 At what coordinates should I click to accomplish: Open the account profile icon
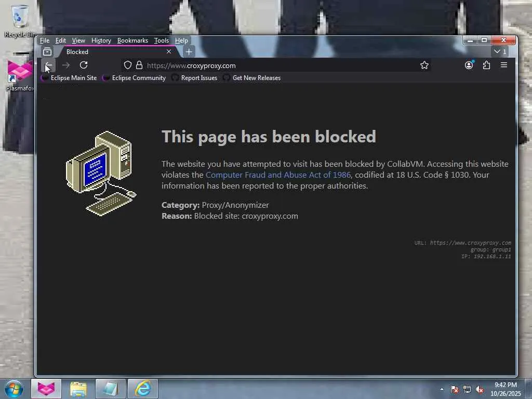coord(469,65)
